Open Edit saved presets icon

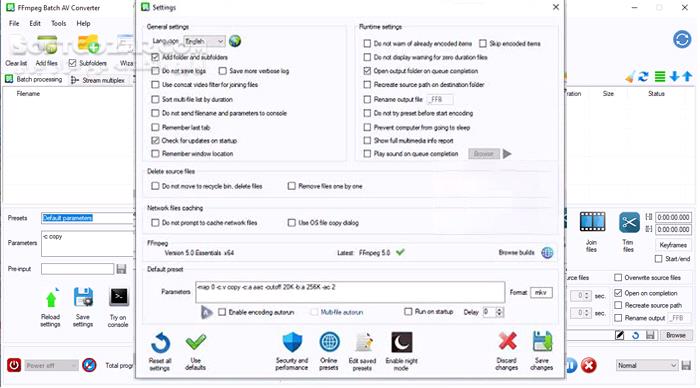(x=364, y=343)
